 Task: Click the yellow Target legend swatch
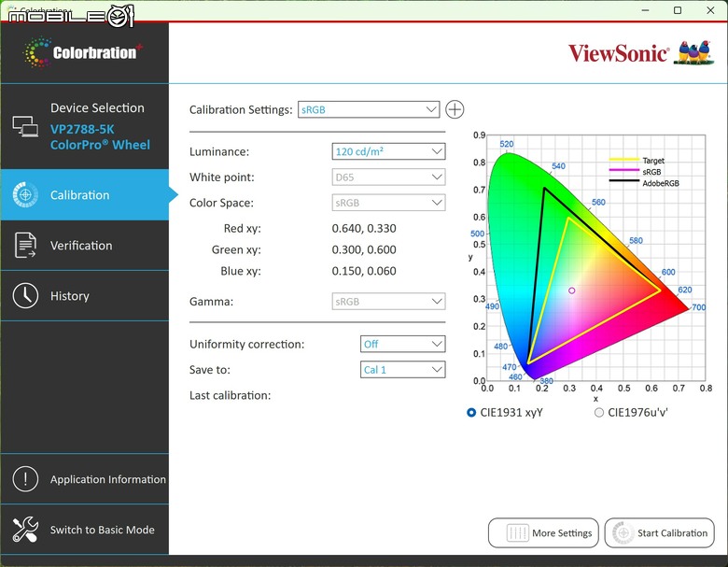click(624, 160)
